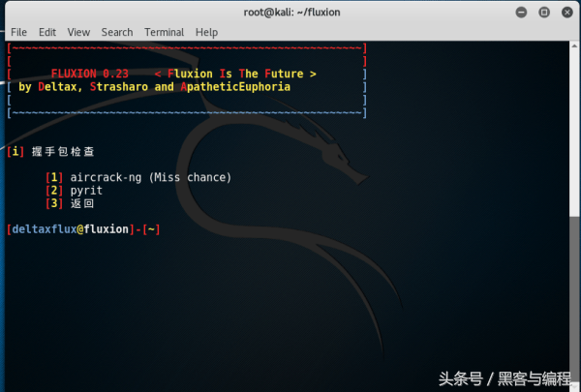Click the window title root@kali: ~/fluxion
581x392 pixels.
coord(291,13)
